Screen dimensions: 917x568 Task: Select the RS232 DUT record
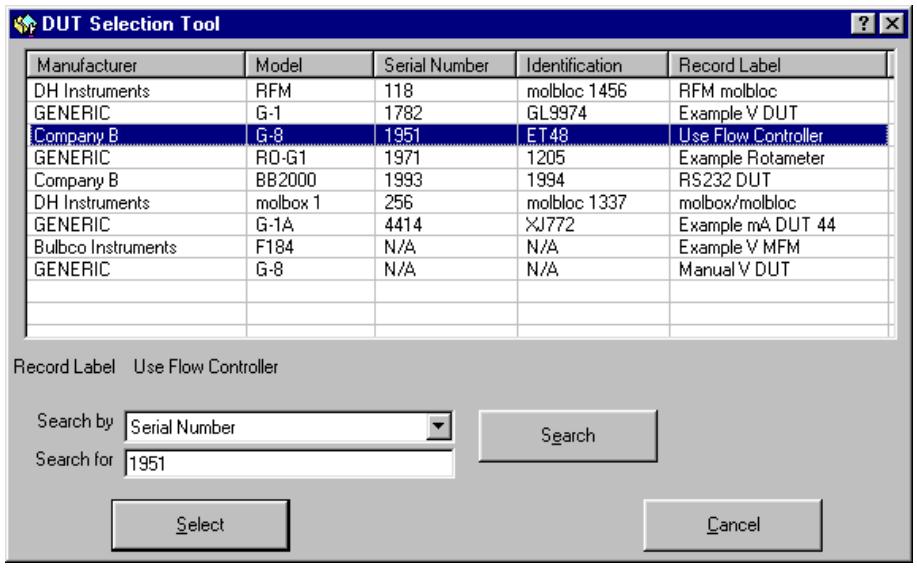pyautogui.click(x=779, y=180)
